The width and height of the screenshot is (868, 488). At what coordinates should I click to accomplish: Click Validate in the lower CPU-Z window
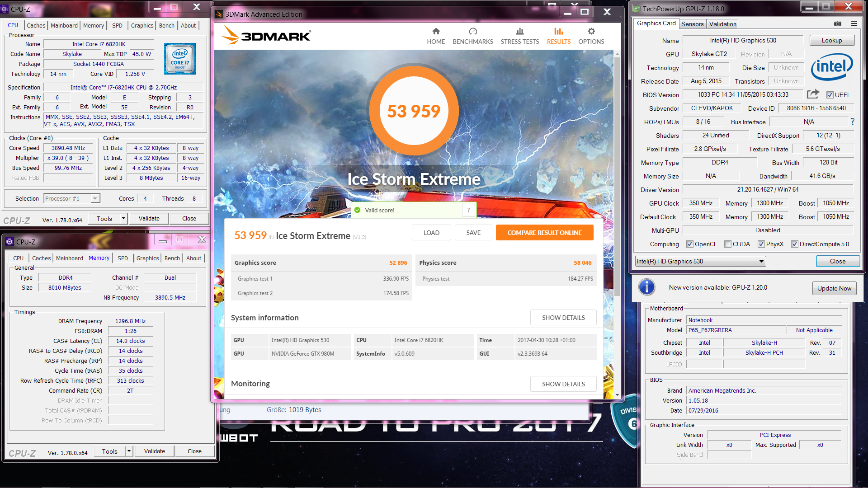pos(155,451)
